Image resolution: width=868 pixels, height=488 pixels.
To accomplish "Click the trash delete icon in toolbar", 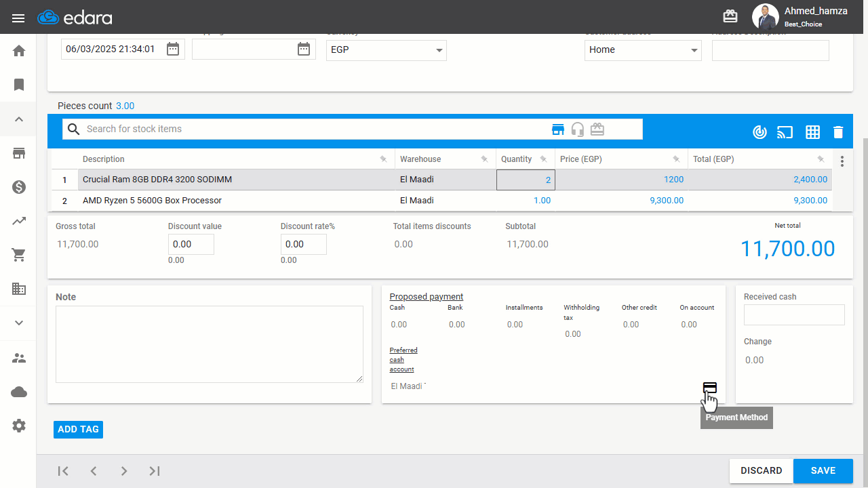I will click(x=838, y=132).
